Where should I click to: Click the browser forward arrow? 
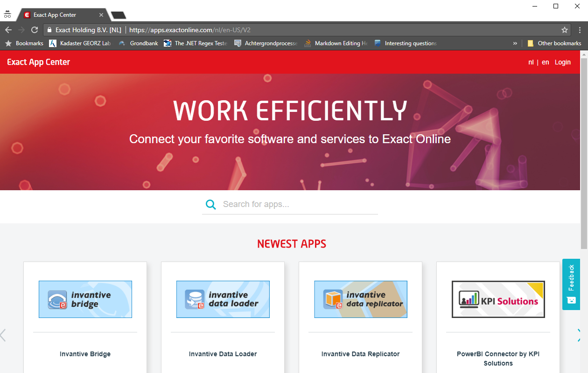(x=21, y=30)
